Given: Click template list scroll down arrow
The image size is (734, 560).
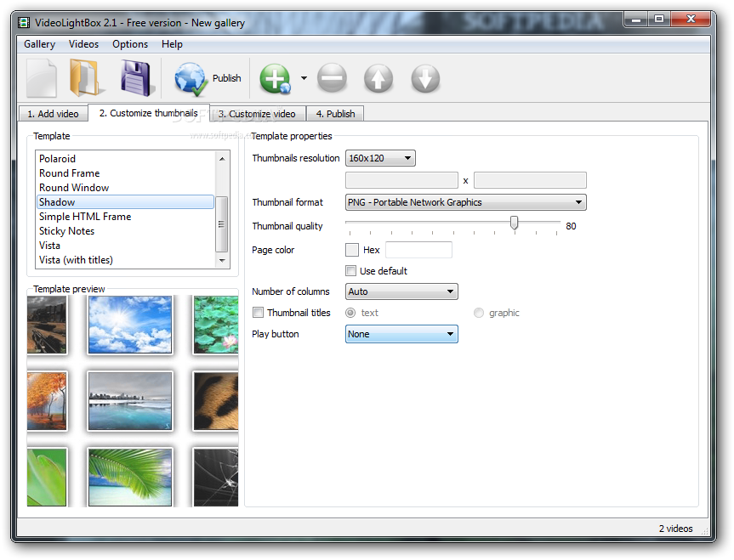Looking at the screenshot, I should pyautogui.click(x=222, y=261).
